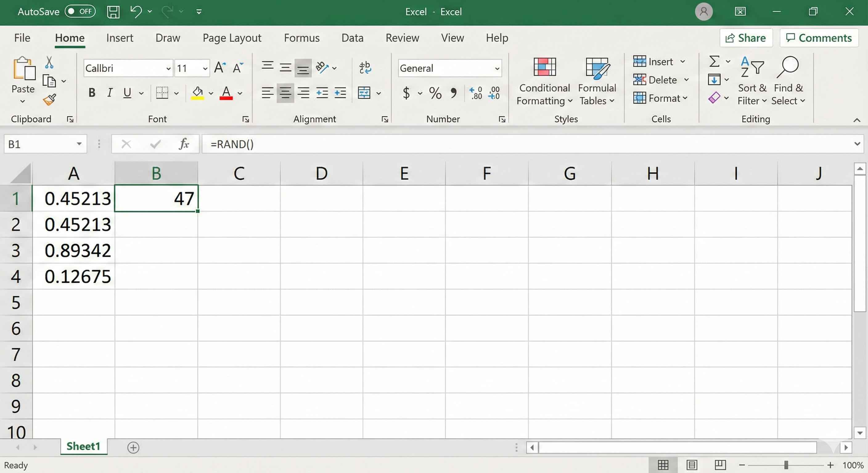Click the Percent Style icon
Image resolution: width=868 pixels, height=473 pixels.
coord(435,93)
